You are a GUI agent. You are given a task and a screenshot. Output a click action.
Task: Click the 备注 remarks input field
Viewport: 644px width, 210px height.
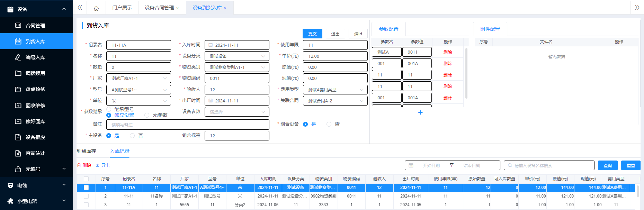pos(188,125)
